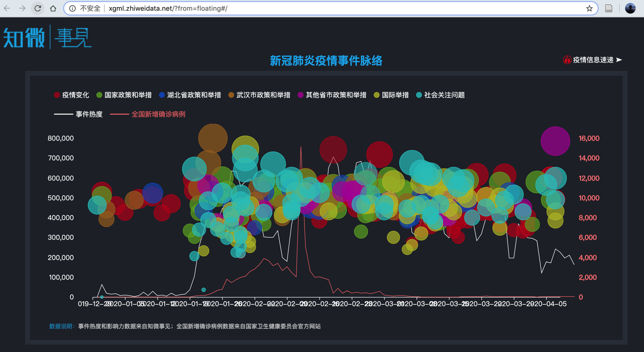Click the browser back arrow
Screen dimensions: 644x352
click(7, 8)
